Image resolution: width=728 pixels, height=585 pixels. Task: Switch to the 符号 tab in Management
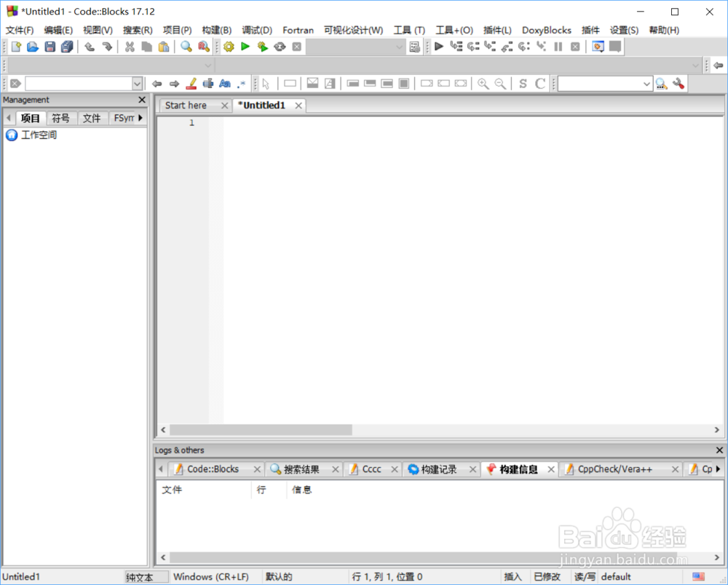tap(61, 118)
